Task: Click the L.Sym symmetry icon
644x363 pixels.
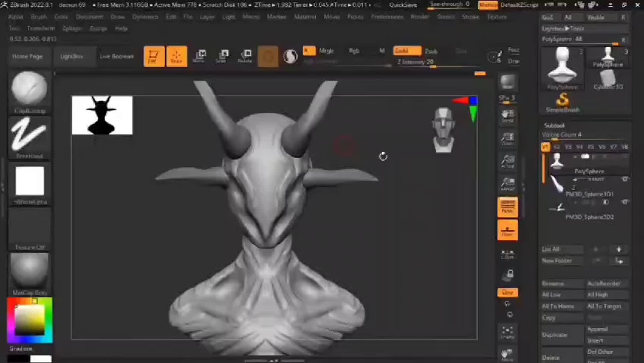Action: click(x=507, y=254)
